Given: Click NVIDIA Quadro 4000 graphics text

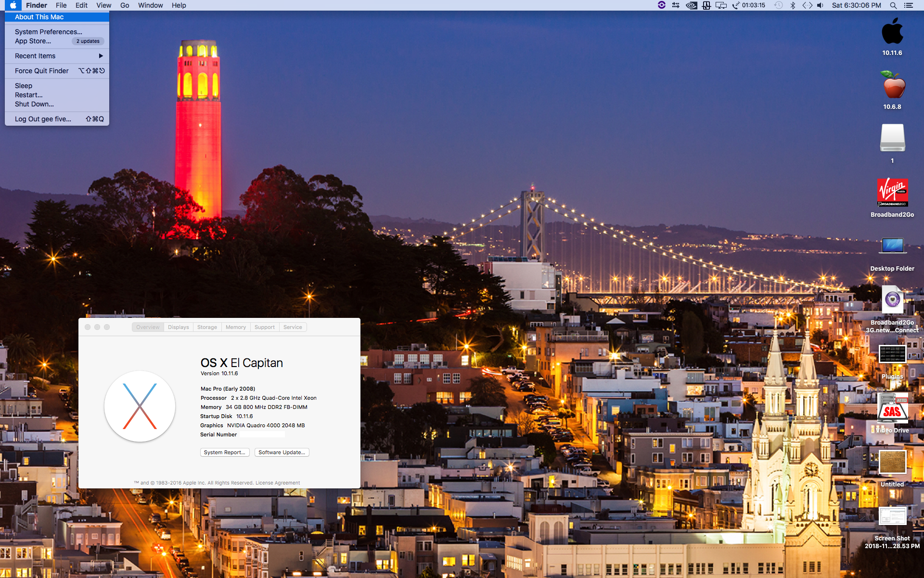Looking at the screenshot, I should (x=266, y=425).
